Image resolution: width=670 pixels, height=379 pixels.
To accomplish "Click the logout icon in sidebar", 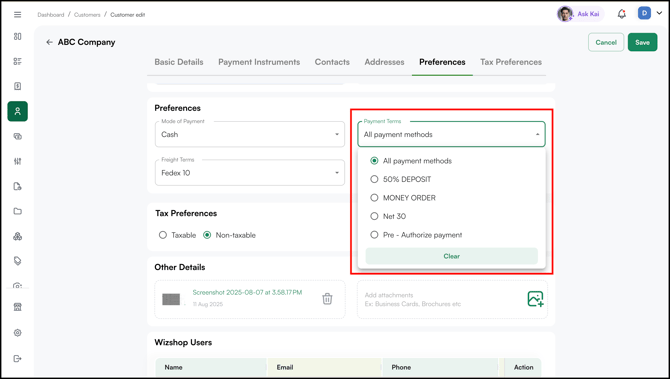I will 18,358.
